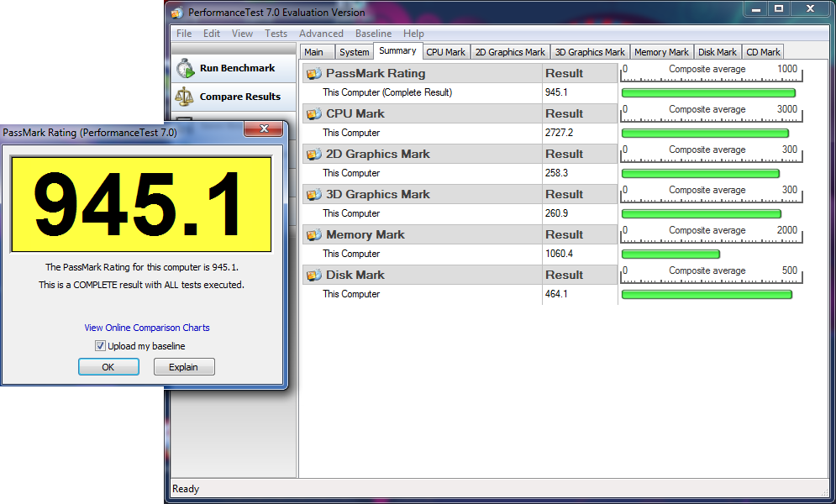The height and width of the screenshot is (504, 836).
Task: Click the large yellow 945.1 score display
Action: tap(141, 204)
